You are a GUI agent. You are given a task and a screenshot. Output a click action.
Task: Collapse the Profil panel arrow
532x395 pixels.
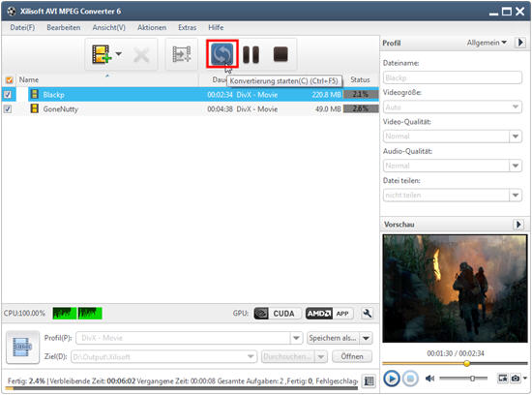pyautogui.click(x=520, y=43)
